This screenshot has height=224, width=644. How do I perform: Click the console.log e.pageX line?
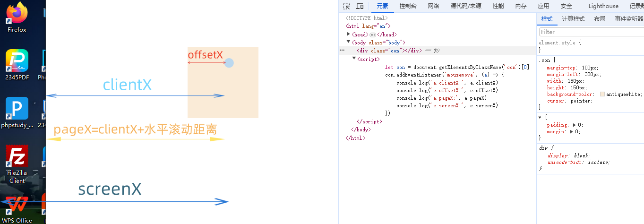pyautogui.click(x=441, y=98)
